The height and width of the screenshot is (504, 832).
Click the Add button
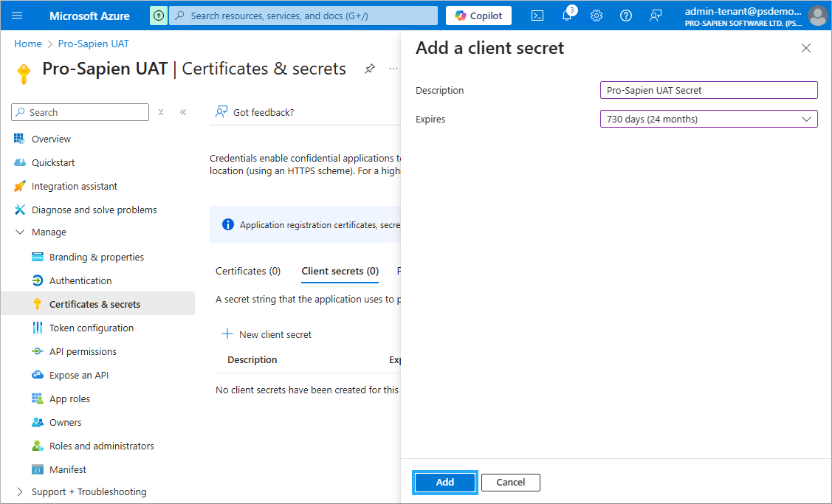(x=444, y=482)
